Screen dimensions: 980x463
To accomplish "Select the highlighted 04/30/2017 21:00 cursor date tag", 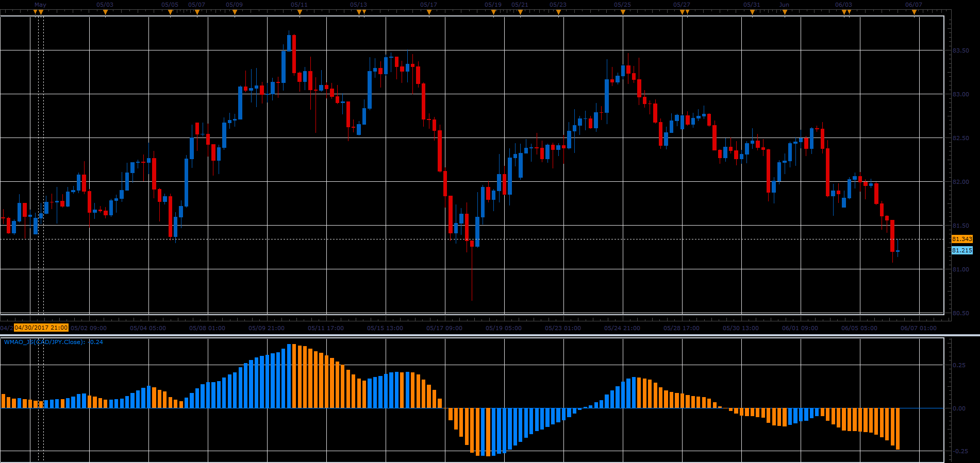I will coord(41,328).
